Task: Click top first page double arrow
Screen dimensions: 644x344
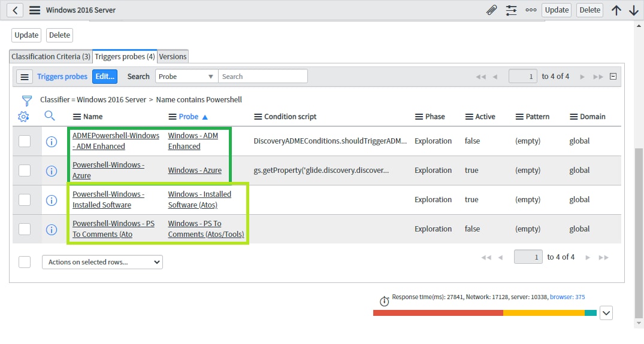Action: point(480,77)
